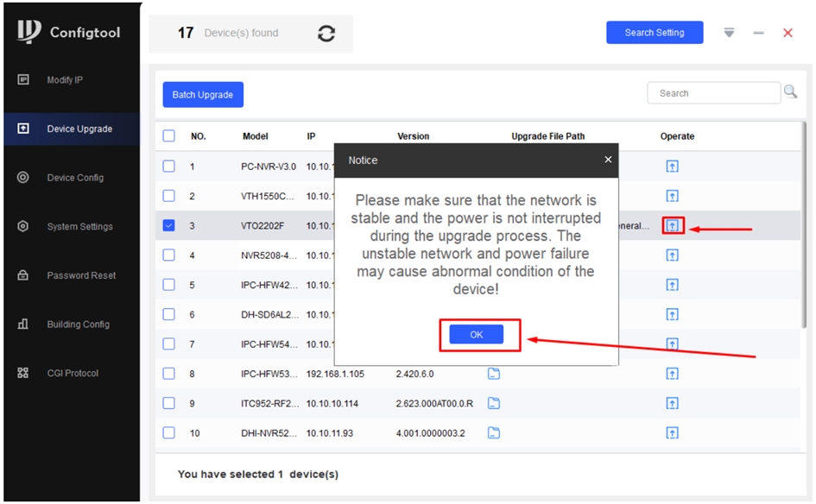Open folder icon for DHI-NVR52 row
816x504 pixels.
click(x=494, y=432)
